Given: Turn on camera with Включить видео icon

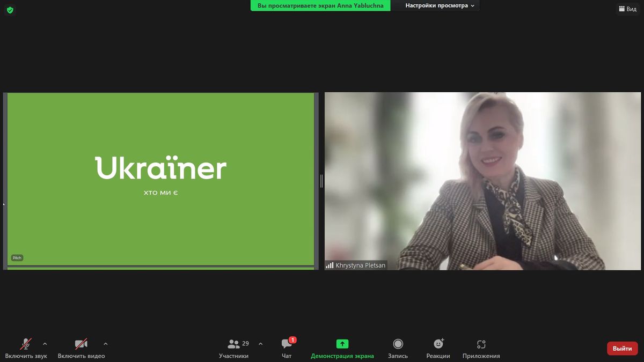Looking at the screenshot, I should (81, 344).
